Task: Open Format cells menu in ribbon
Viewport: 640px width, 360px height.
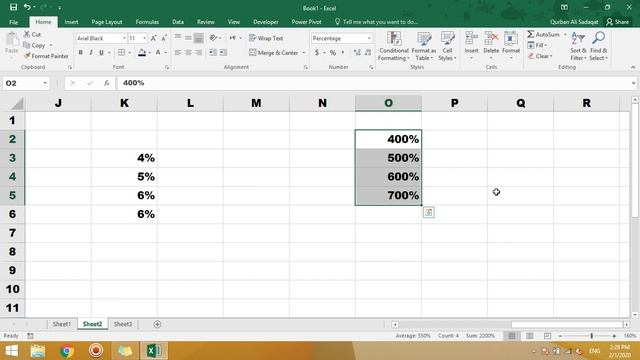Action: [511, 46]
